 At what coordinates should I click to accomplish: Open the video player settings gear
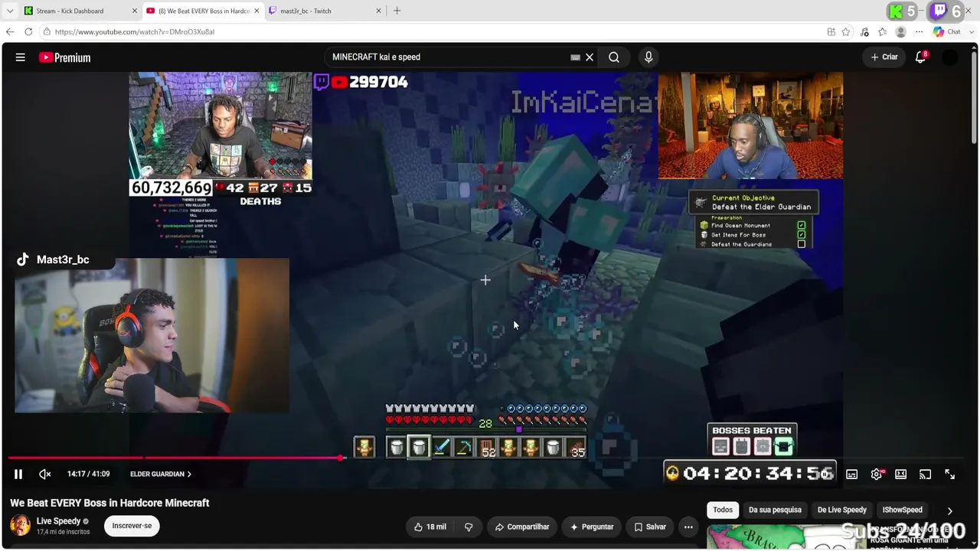click(877, 474)
